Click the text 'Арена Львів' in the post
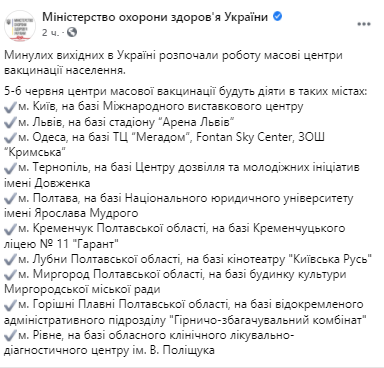Screen dimensions: 384x368 coord(196,122)
